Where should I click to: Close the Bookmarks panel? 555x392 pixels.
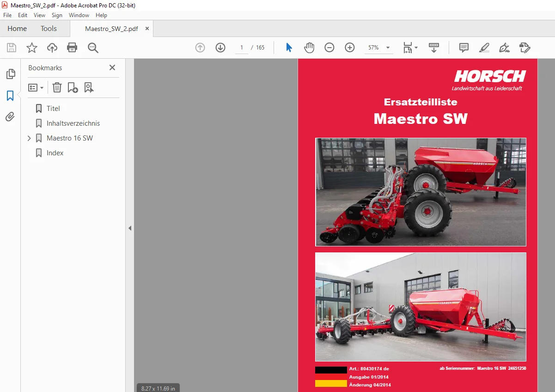[x=112, y=67]
